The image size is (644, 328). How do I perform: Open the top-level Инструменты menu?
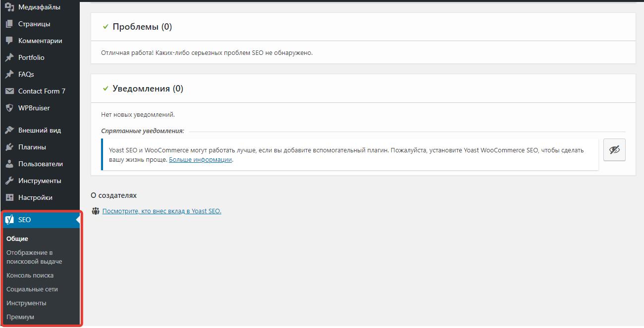tap(40, 181)
